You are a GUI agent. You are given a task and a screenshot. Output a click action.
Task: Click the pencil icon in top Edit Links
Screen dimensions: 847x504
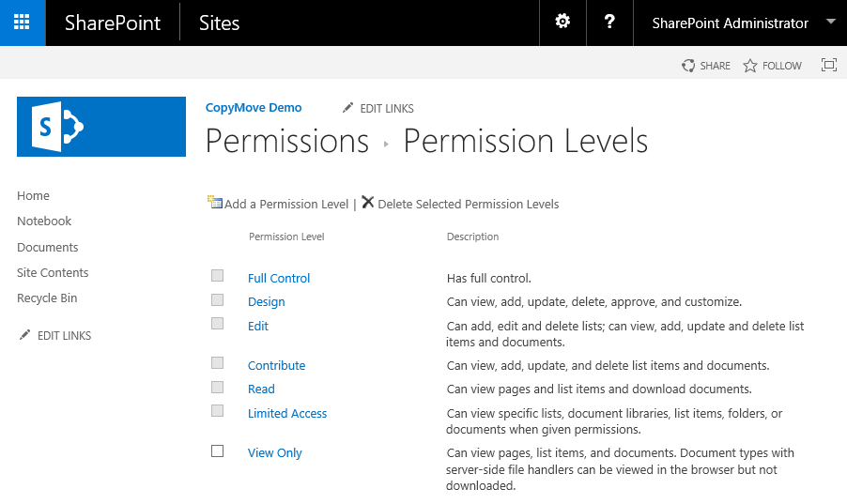tap(347, 108)
